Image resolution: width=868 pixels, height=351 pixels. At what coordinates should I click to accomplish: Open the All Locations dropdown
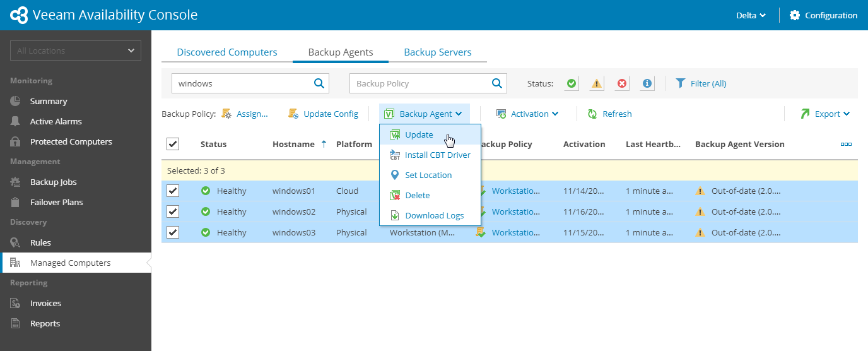point(76,51)
